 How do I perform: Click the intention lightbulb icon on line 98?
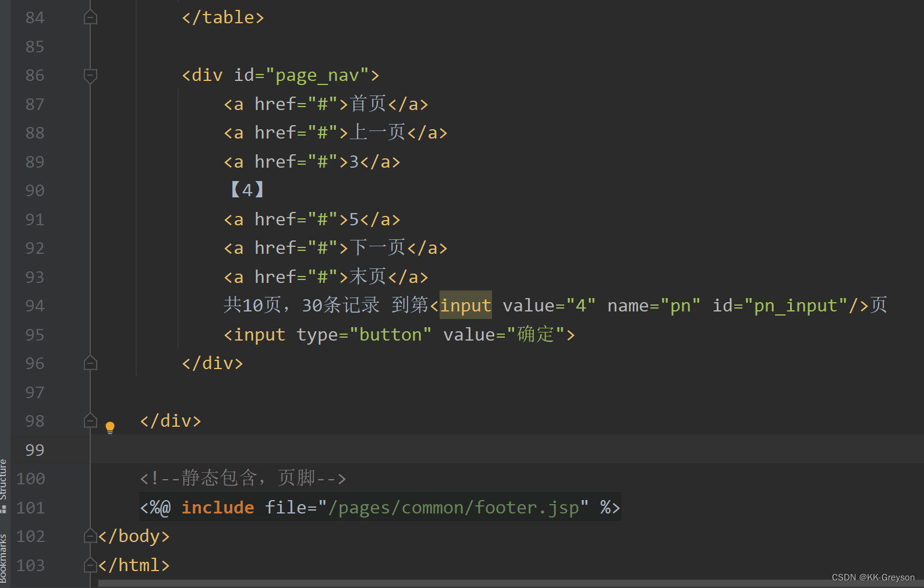pyautogui.click(x=109, y=428)
